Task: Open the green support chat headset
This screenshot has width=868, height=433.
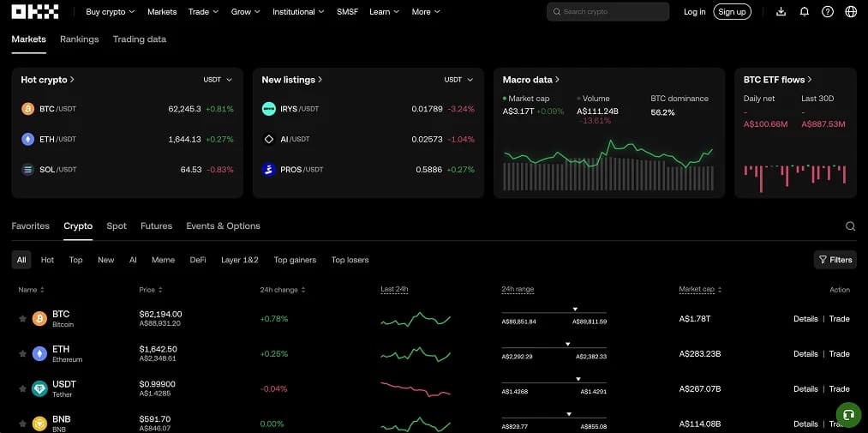Action: tap(847, 413)
